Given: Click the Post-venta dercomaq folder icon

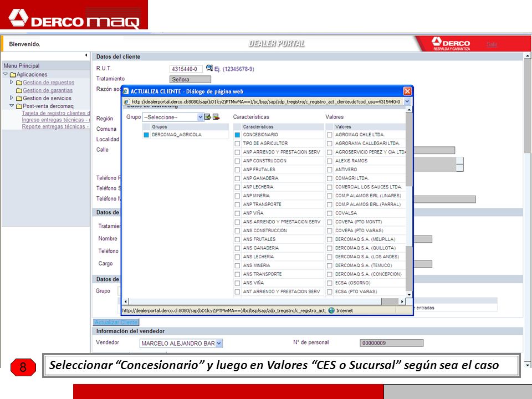Looking at the screenshot, I should (x=19, y=106).
